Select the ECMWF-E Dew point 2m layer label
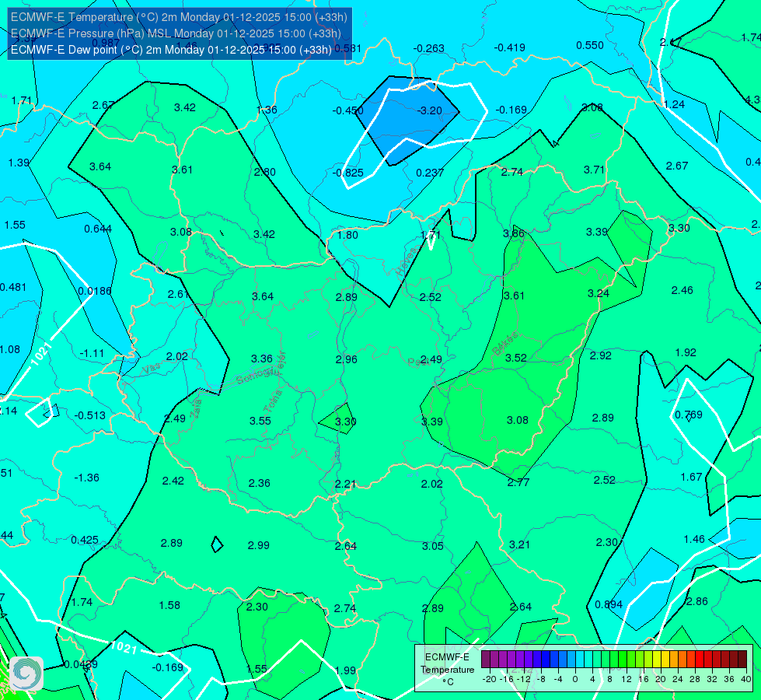The height and width of the screenshot is (700, 761). pyautogui.click(x=171, y=50)
